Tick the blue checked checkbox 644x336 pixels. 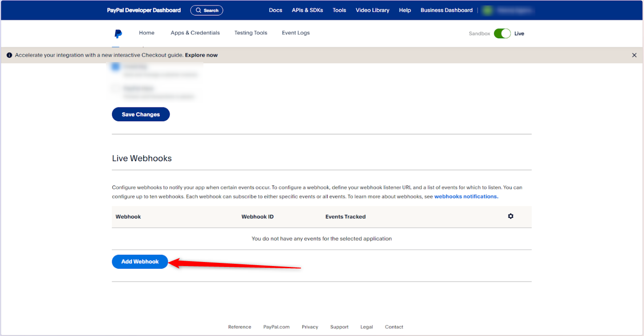point(116,67)
